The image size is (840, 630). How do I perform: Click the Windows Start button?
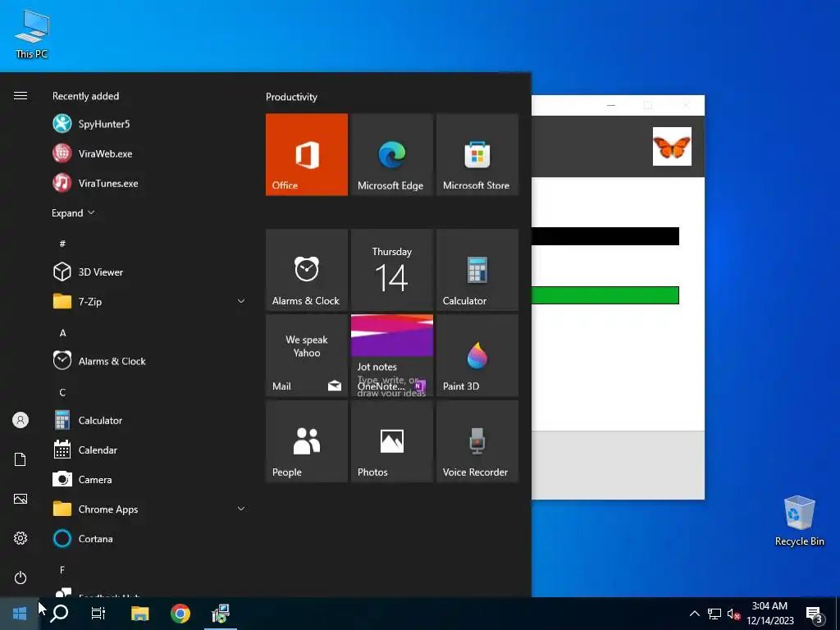20,614
